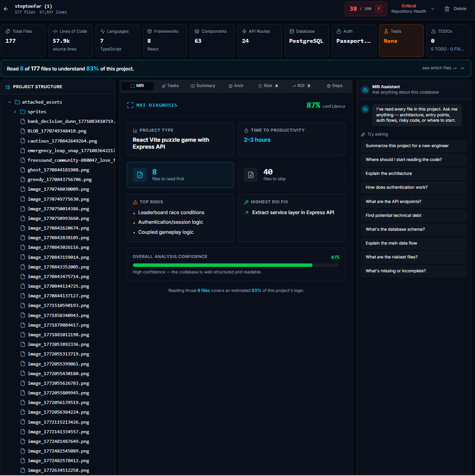Switch to the Tasks tab
475x476 pixels.
[x=170, y=86]
